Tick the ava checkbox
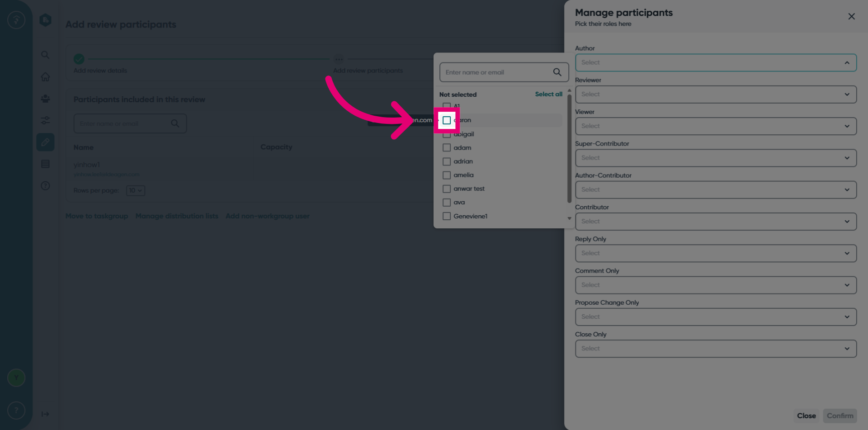 pyautogui.click(x=447, y=203)
